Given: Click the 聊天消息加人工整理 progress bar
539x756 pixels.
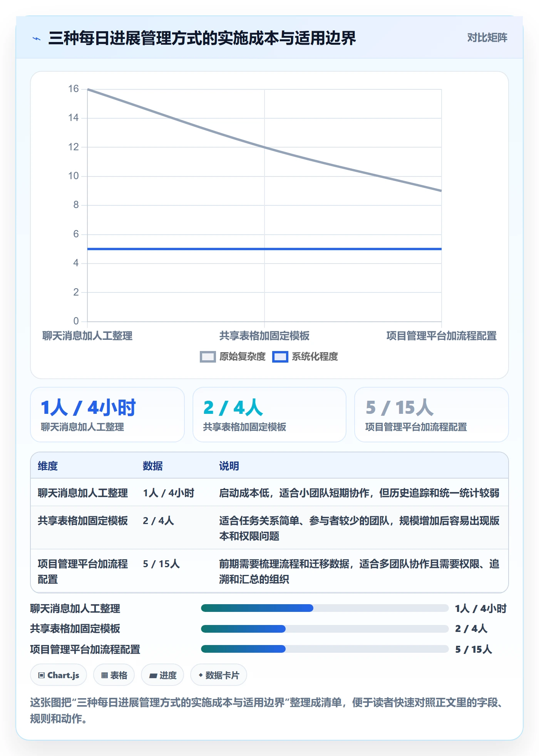Looking at the screenshot, I should pos(325,608).
